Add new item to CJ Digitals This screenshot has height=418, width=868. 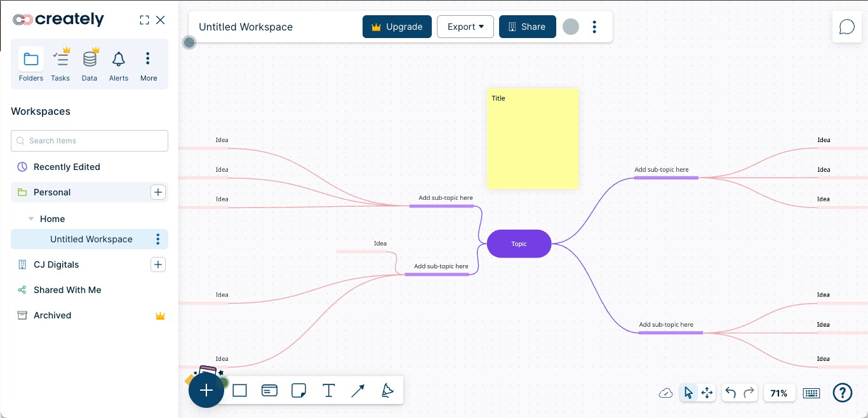pyautogui.click(x=158, y=265)
